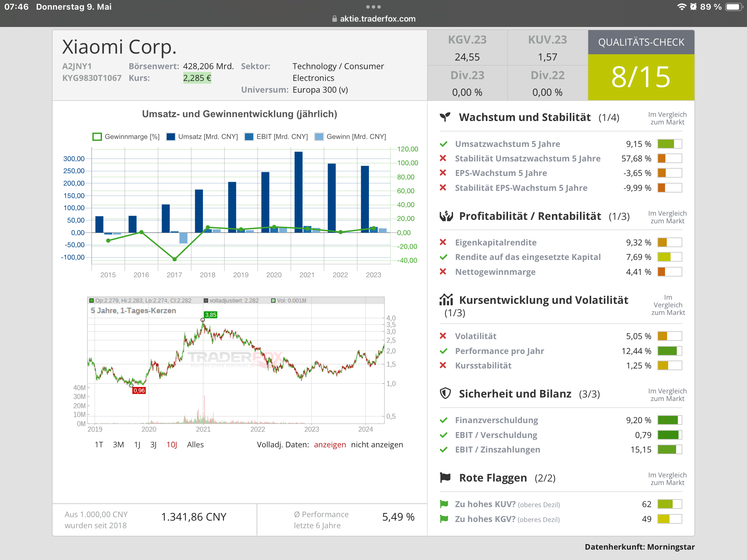Click check mark beside Rendite auf das eingesetzte Kapital
747x560 pixels.
[x=443, y=257]
